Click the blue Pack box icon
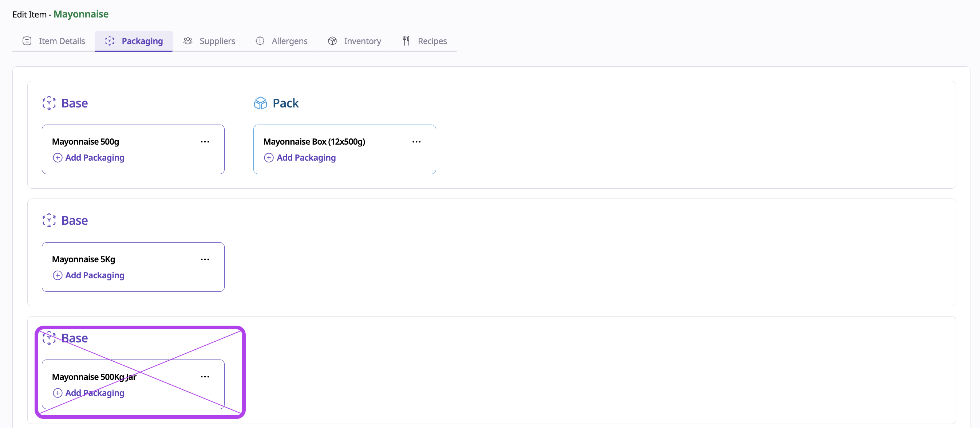This screenshot has width=980, height=428. click(260, 103)
